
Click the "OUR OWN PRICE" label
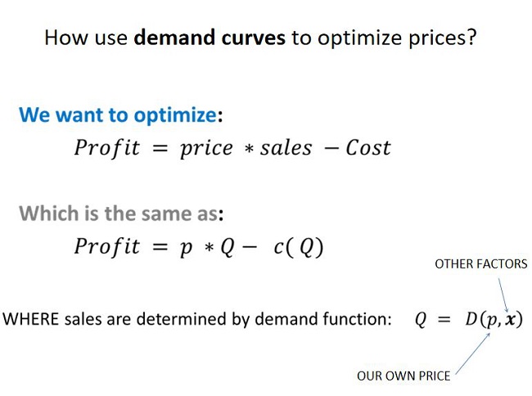(x=403, y=376)
